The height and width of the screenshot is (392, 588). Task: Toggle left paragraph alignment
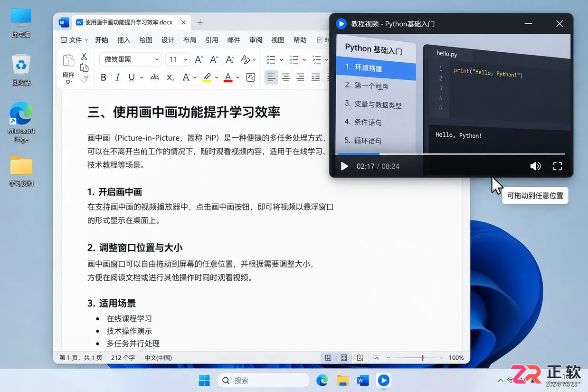[271, 77]
